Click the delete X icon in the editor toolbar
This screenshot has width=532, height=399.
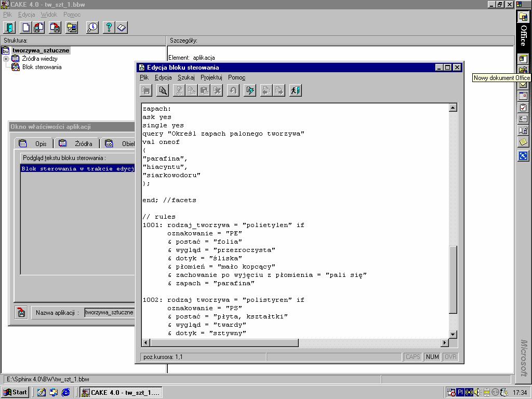(217, 90)
